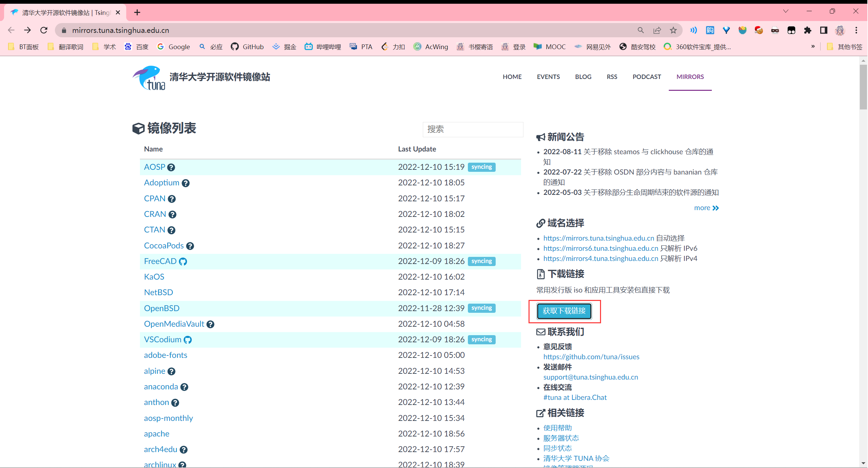The width and height of the screenshot is (868, 468).
Task: Open the anaconda help icon
Action: click(x=184, y=387)
